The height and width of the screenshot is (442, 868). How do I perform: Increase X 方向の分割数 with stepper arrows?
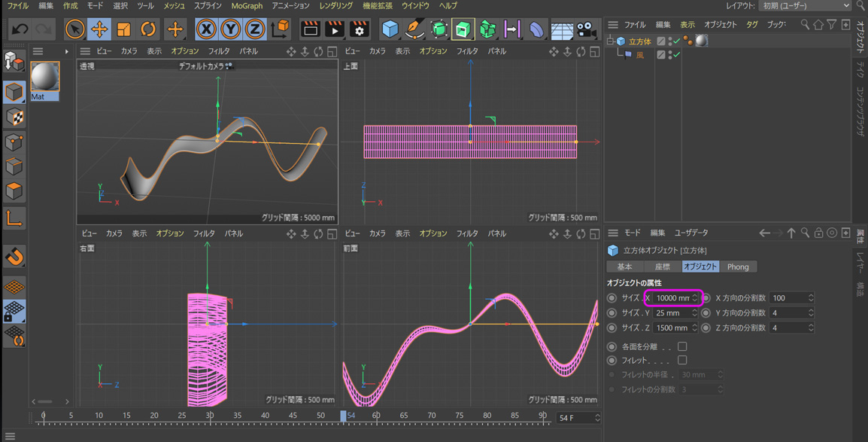pyautogui.click(x=810, y=295)
